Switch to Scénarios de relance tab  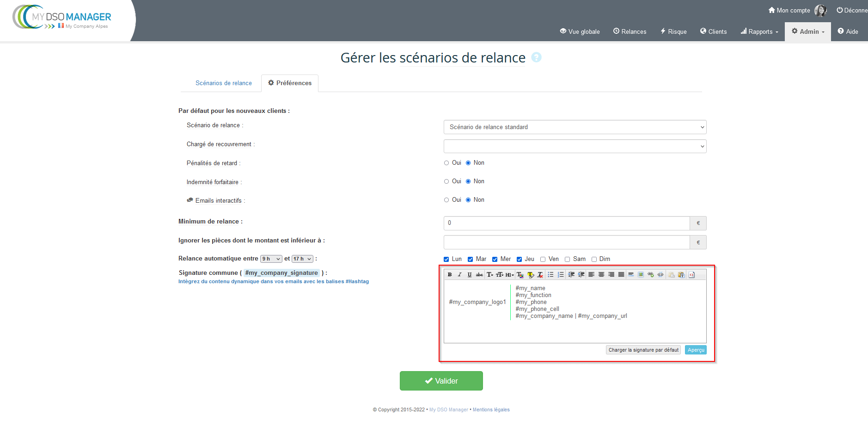click(x=224, y=83)
